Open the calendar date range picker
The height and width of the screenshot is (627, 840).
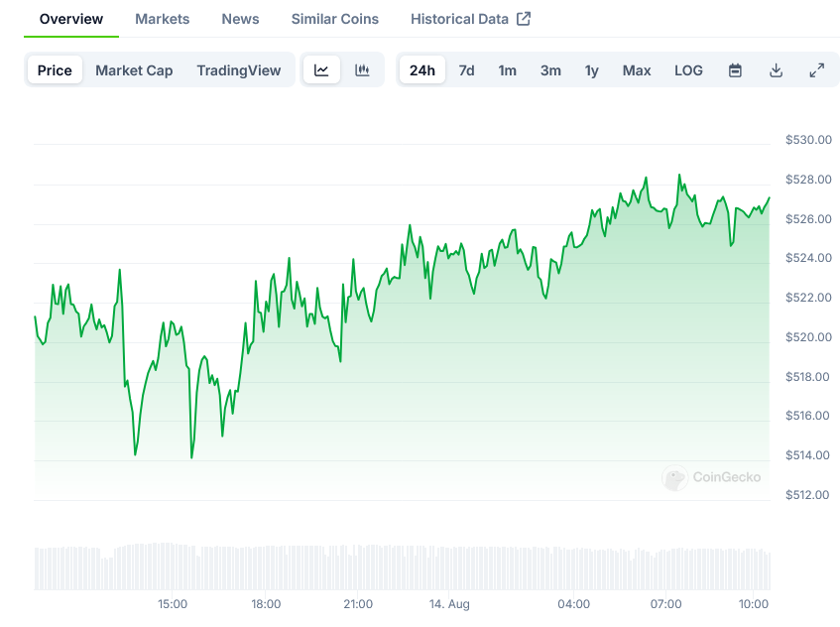pyautogui.click(x=735, y=70)
